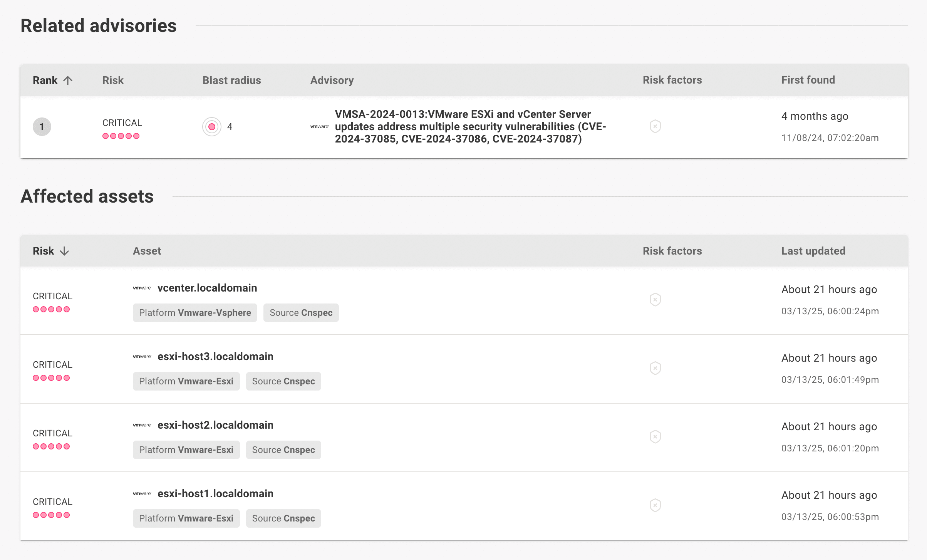This screenshot has width=927, height=560.
Task: Click the critical risk dots for vcenter.localdomain
Action: 51,309
